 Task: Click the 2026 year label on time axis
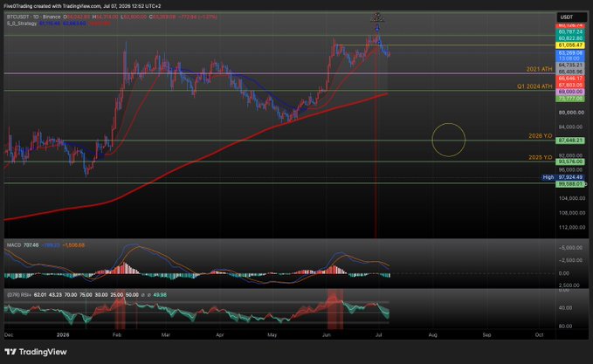click(63, 335)
